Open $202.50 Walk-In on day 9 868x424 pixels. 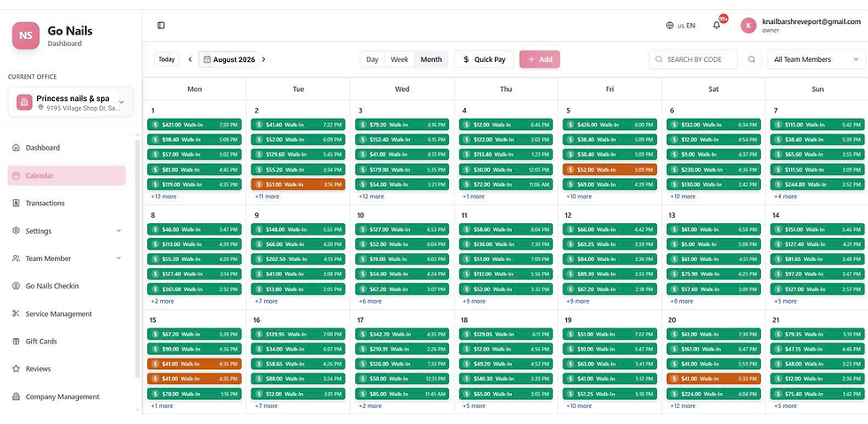tap(298, 259)
